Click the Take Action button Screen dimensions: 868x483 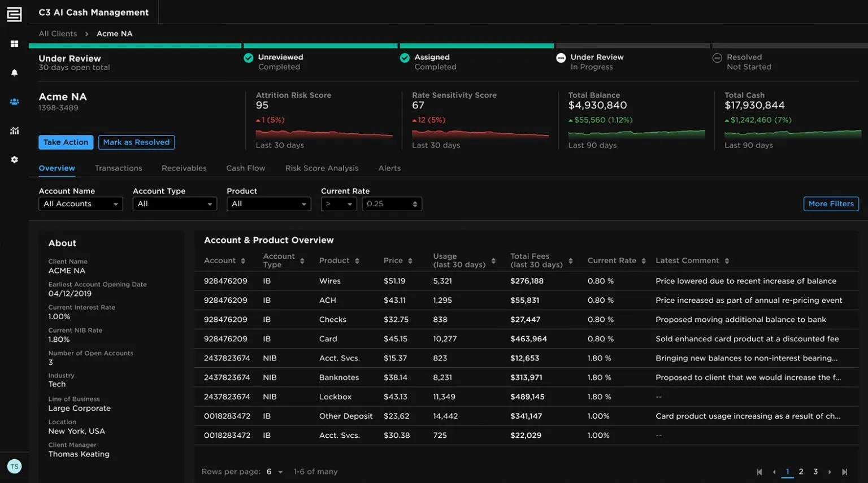[66, 142]
